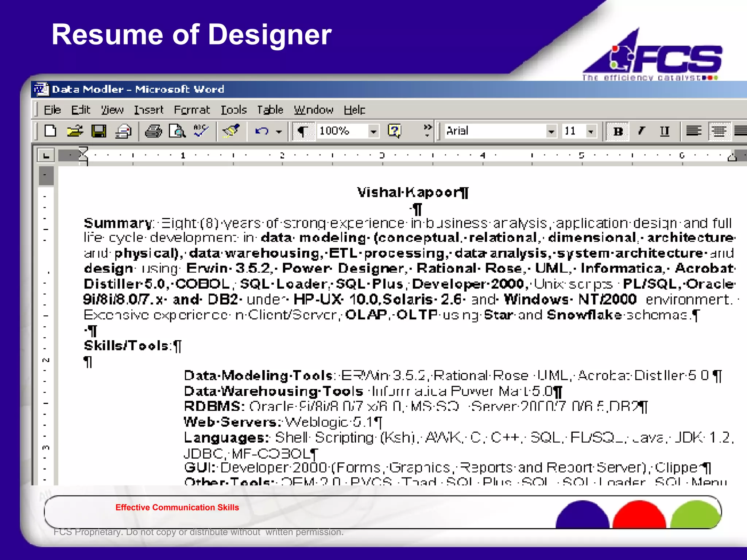Open the Format menu

click(x=192, y=110)
